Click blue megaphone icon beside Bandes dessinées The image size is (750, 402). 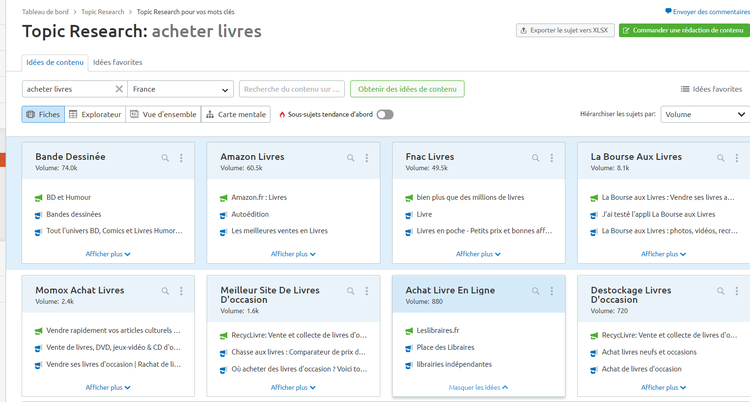coord(38,215)
